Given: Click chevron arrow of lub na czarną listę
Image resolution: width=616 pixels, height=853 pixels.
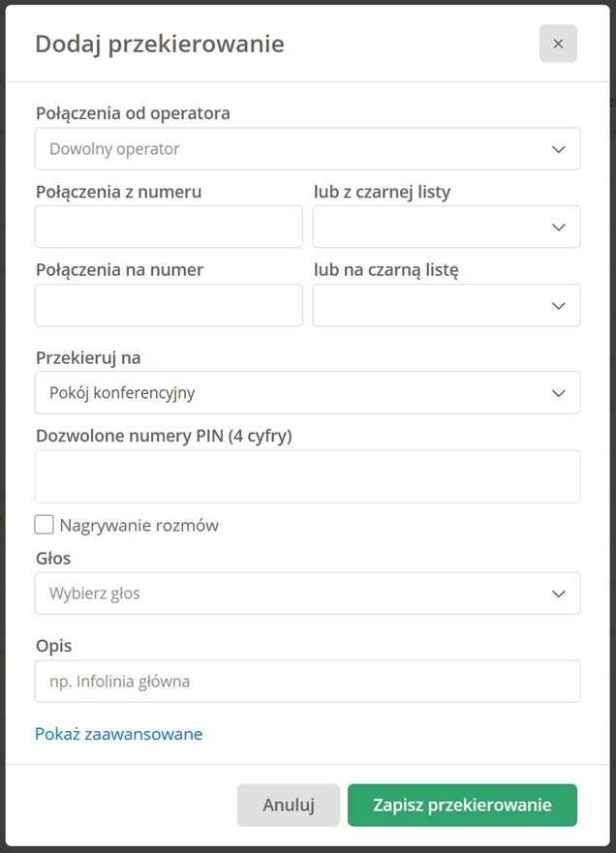Looking at the screenshot, I should tap(558, 306).
